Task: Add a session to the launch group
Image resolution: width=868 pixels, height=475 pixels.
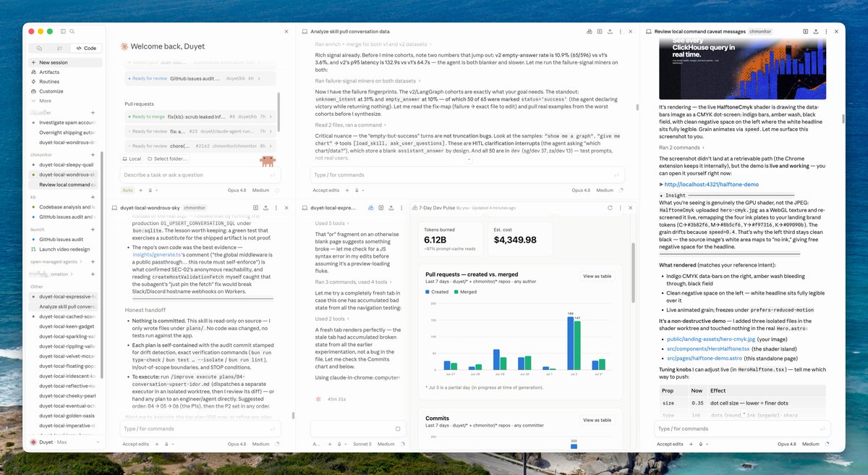Action: (93, 229)
